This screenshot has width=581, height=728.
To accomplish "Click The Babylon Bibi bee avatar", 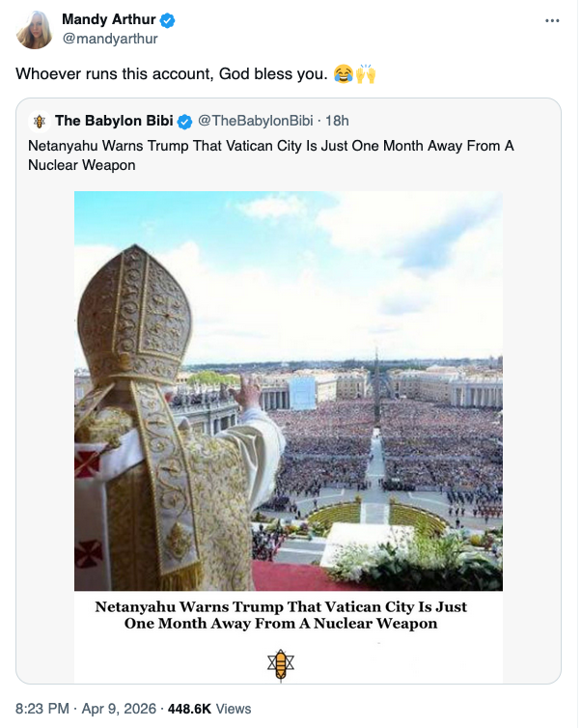I will pos(40,122).
